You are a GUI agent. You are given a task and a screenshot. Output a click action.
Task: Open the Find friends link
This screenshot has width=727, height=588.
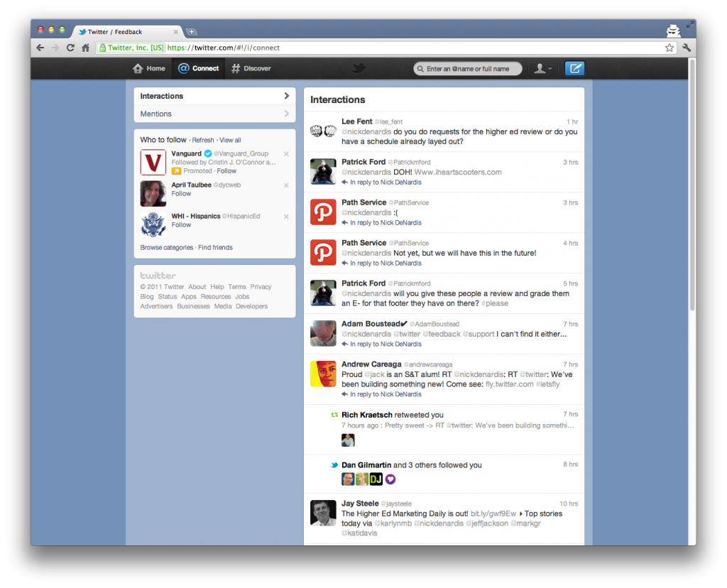(215, 248)
